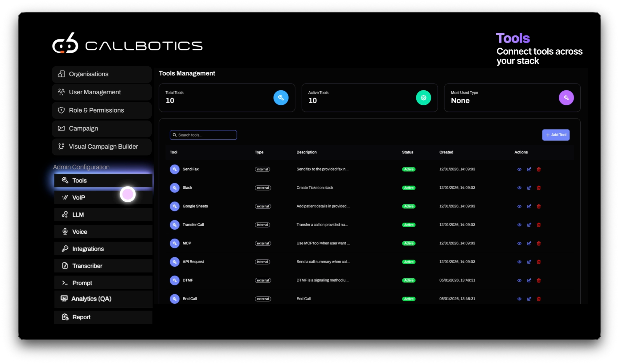Click the green gear icon on Active Tools card

pyautogui.click(x=423, y=98)
